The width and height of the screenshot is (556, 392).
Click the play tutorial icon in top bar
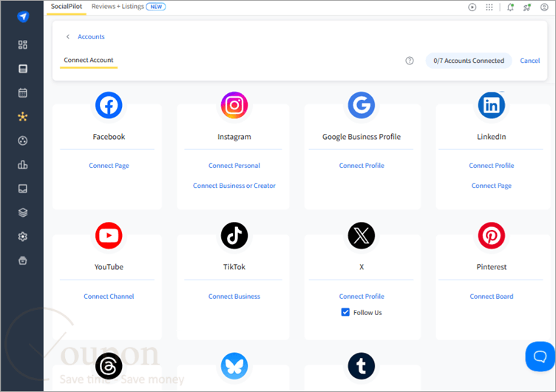click(x=472, y=7)
